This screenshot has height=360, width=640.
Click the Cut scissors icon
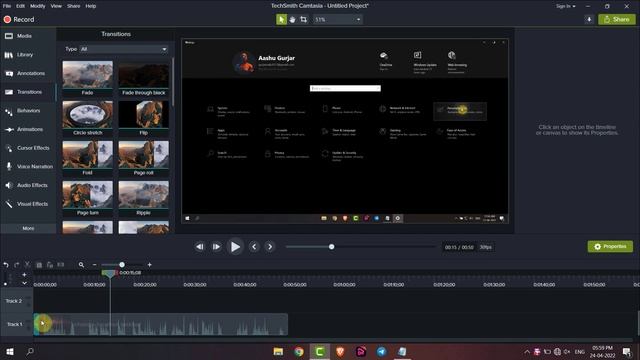(x=28, y=265)
